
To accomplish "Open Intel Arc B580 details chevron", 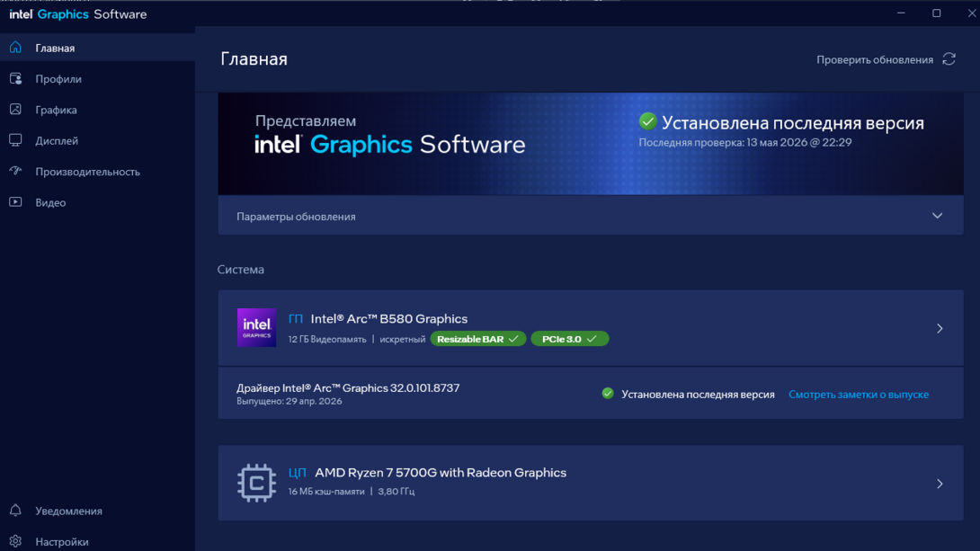I will coord(940,328).
